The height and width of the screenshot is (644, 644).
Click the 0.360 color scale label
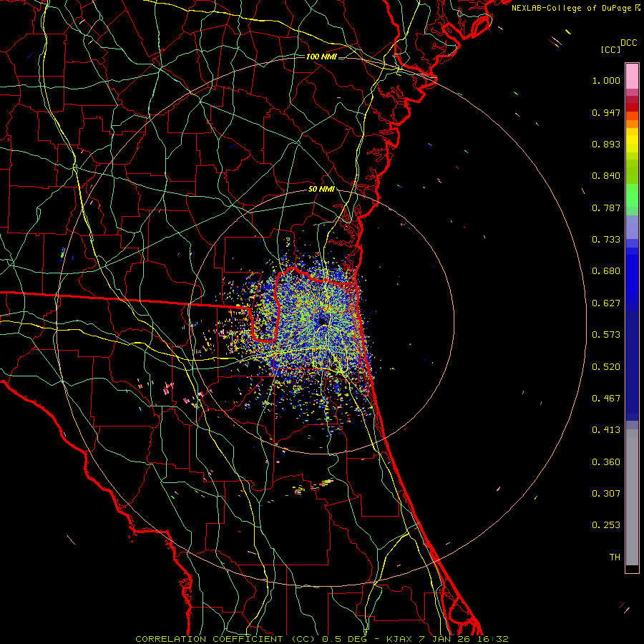point(606,462)
